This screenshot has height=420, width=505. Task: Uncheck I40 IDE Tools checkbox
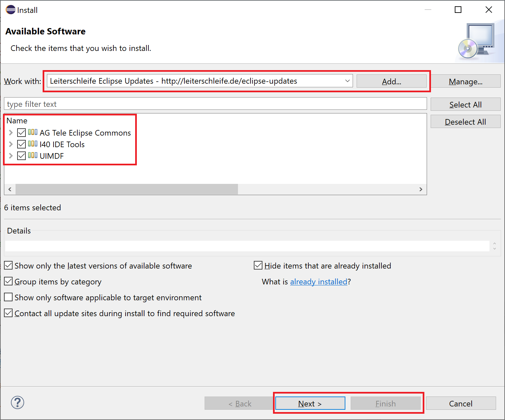[x=21, y=144]
